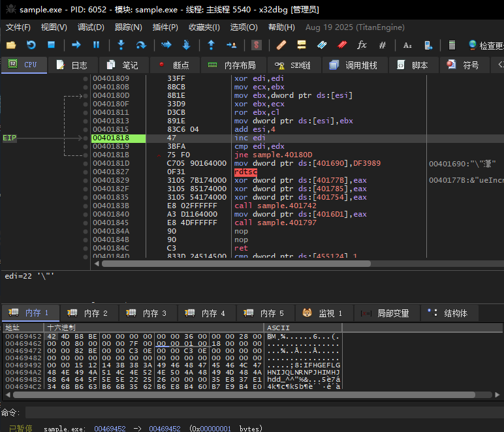Select the 内存 1 dump tab

pyautogui.click(x=31, y=313)
